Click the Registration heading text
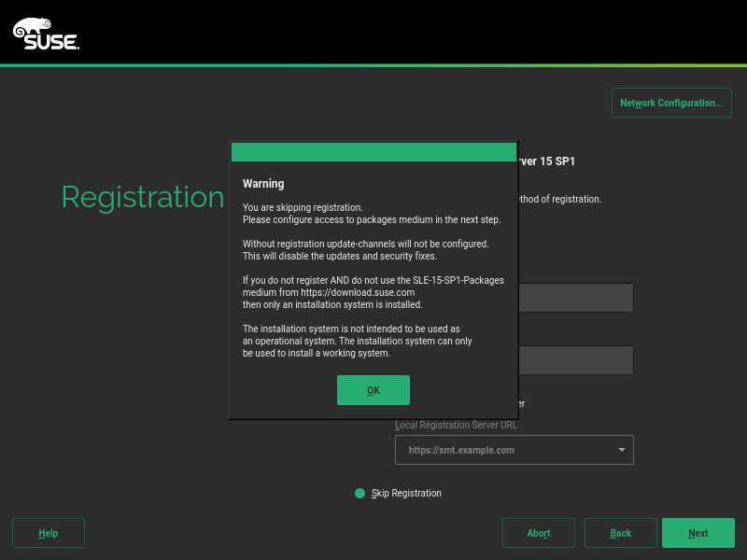Viewport: 747px width, 560px height. [143, 197]
